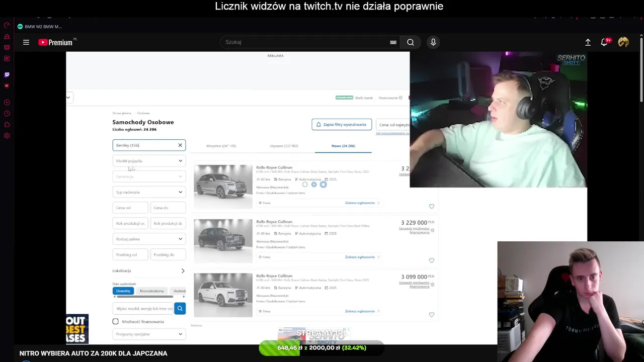The image size is (644, 362).
Task: Clear the Bentley (156) brand filter
Action: tap(180, 145)
